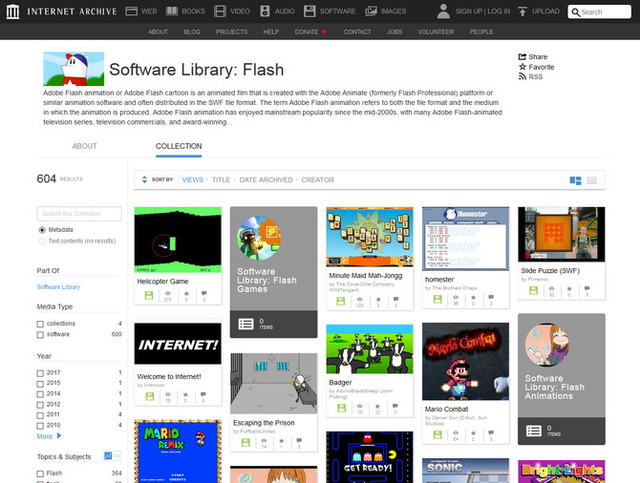The width and height of the screenshot is (640, 483).
Task: Open the Helicopter Game thumbnail
Action: tap(177, 240)
